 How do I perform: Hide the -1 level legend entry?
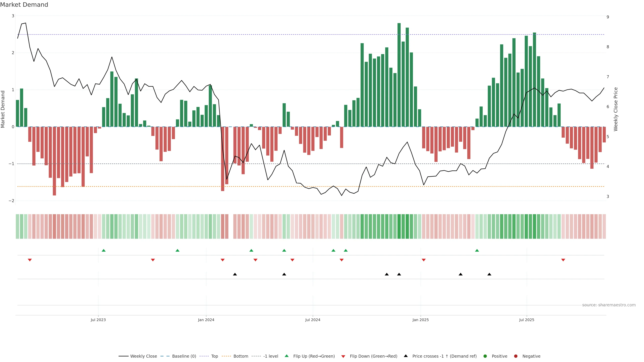coord(271,356)
